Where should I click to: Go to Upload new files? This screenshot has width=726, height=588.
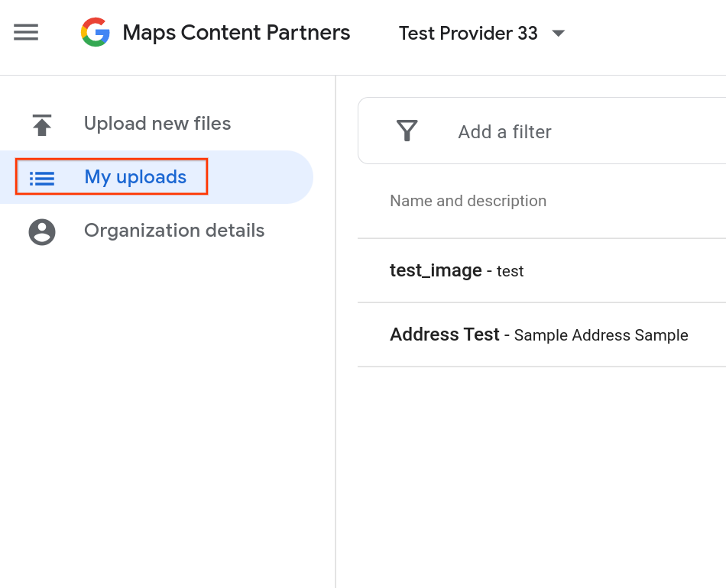(157, 124)
